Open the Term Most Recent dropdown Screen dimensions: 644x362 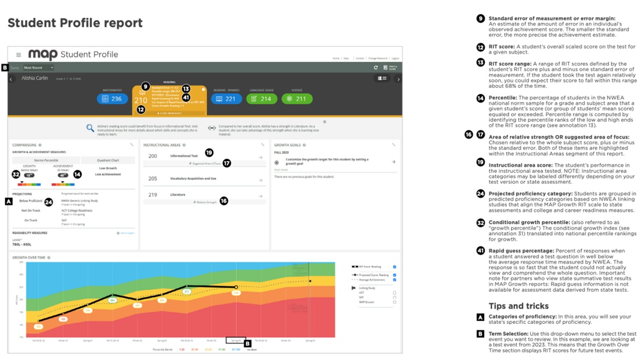pos(38,68)
